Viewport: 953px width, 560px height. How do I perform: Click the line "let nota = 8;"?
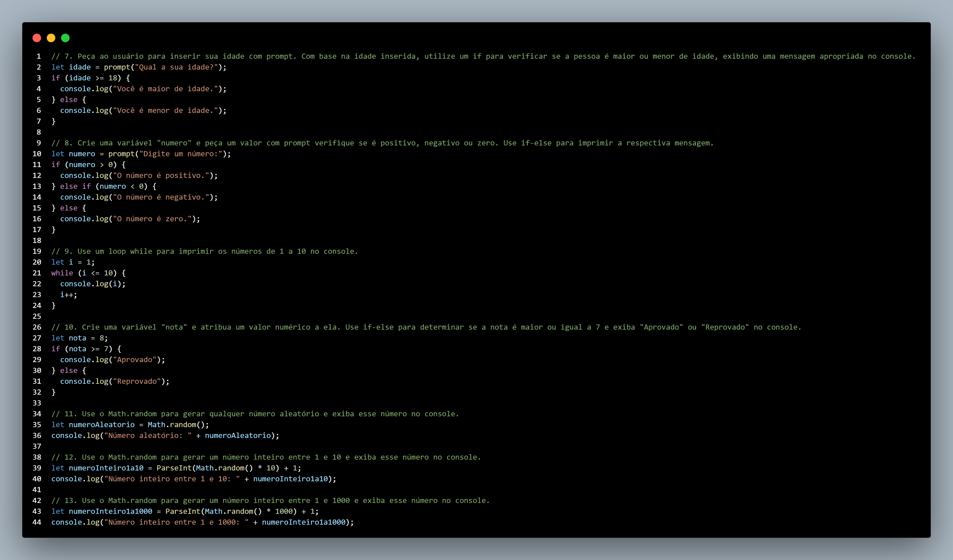pyautogui.click(x=79, y=338)
